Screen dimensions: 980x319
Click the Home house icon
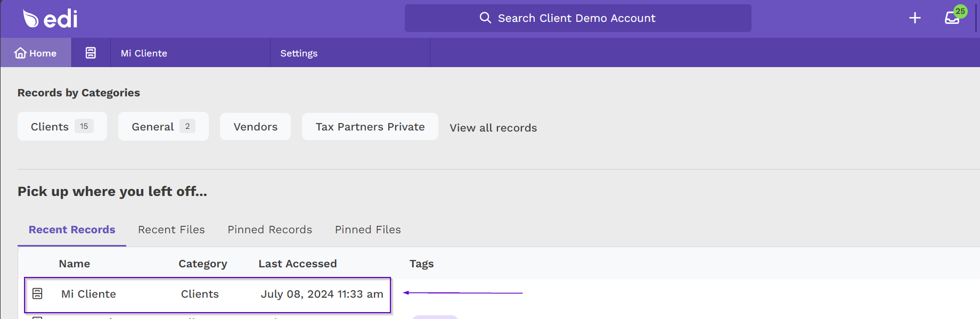coord(20,53)
